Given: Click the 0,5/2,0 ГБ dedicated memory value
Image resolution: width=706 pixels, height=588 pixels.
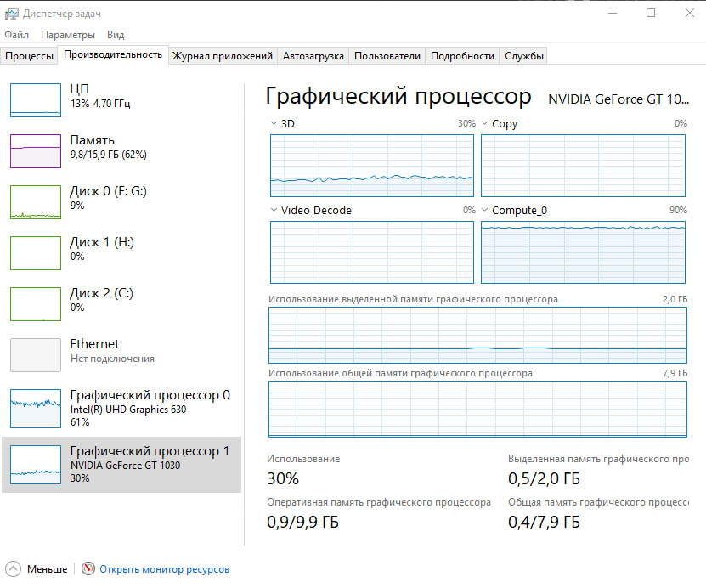Looking at the screenshot, I should [x=544, y=478].
